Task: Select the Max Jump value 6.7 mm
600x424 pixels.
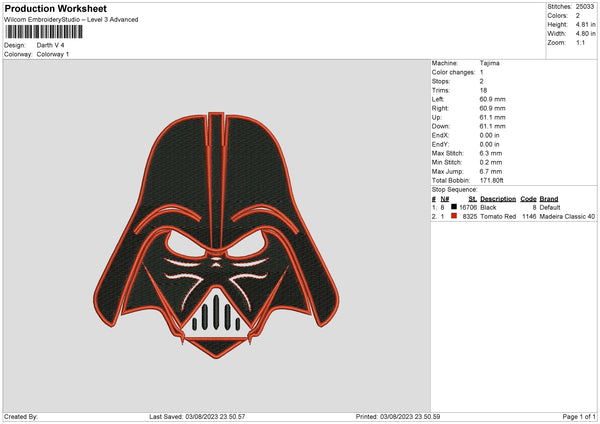Action: pyautogui.click(x=491, y=172)
